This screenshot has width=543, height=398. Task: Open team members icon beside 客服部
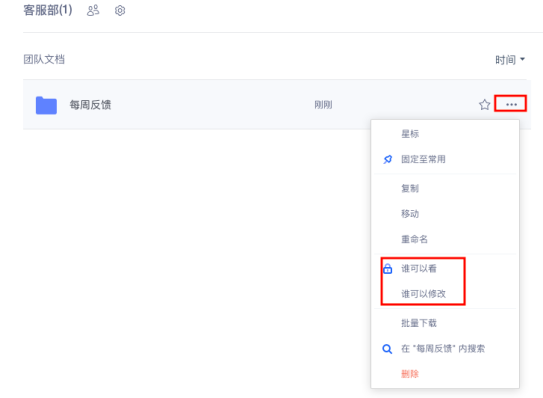click(93, 10)
